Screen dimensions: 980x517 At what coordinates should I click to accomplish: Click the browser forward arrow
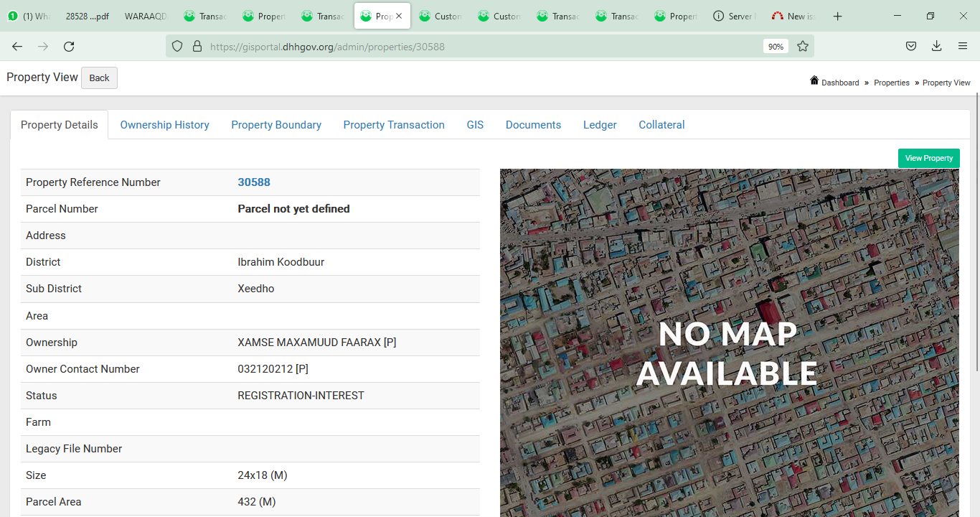[x=43, y=46]
